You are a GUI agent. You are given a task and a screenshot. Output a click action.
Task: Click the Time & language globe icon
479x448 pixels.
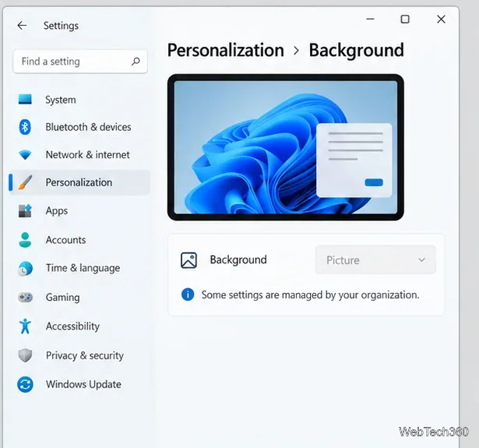25,269
